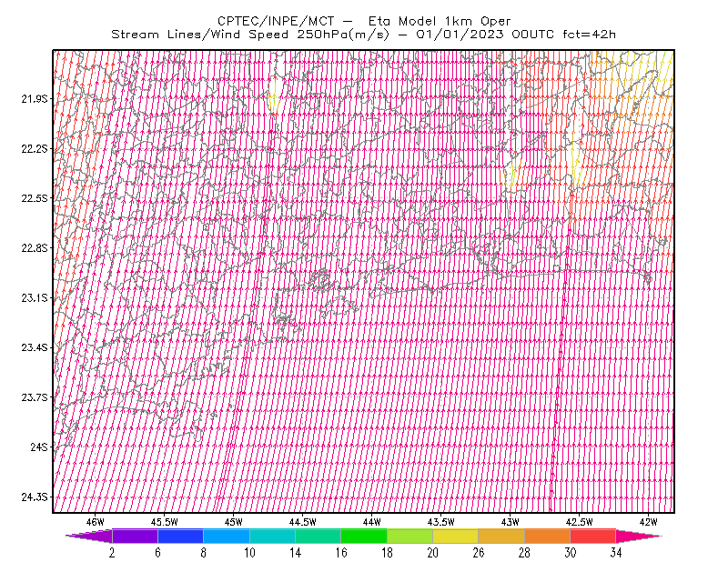Select the yellow swatch between 20 and 26
The image size is (728, 562).
(x=456, y=536)
